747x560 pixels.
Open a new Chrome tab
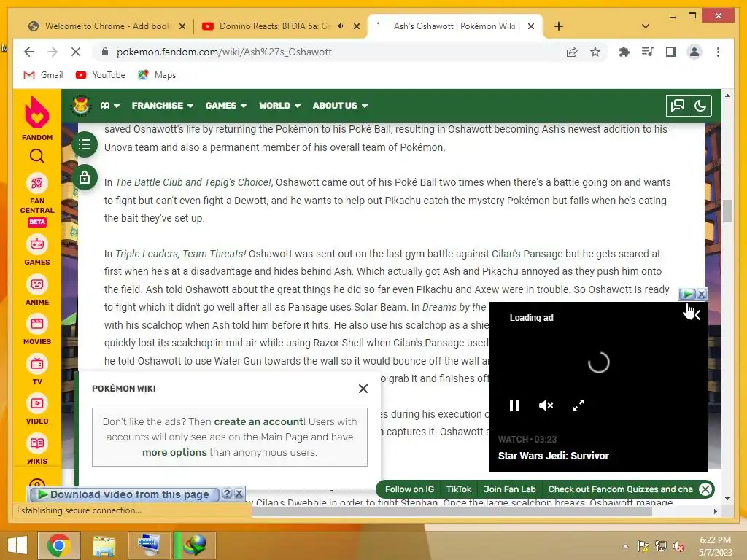tap(559, 26)
